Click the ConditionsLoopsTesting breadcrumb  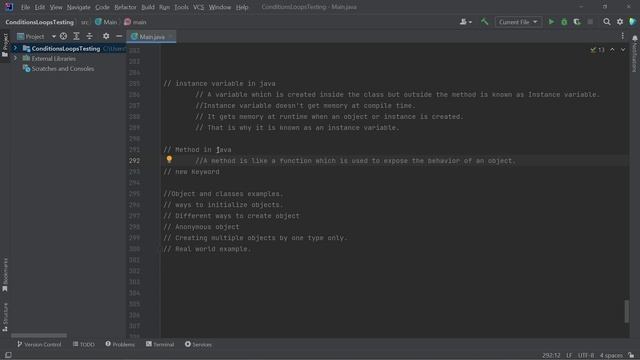(x=40, y=22)
